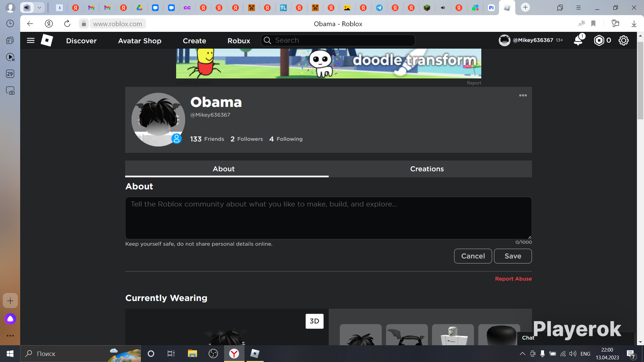This screenshot has width=644, height=362.
Task: Open a new browser tab
Action: [525, 8]
